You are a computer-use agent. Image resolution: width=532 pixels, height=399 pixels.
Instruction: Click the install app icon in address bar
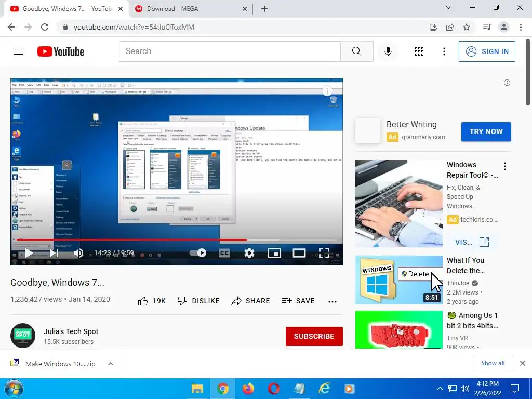pos(433,27)
